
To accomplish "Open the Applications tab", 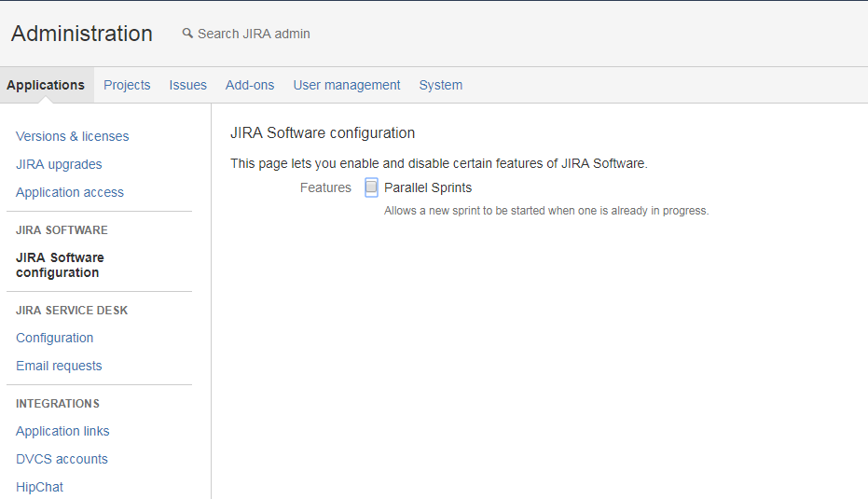I will pyautogui.click(x=46, y=85).
